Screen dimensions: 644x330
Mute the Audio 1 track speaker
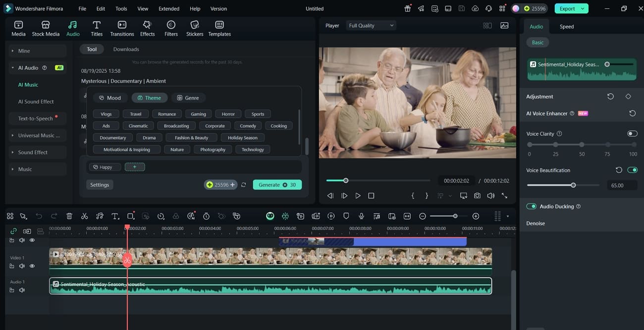(22, 290)
